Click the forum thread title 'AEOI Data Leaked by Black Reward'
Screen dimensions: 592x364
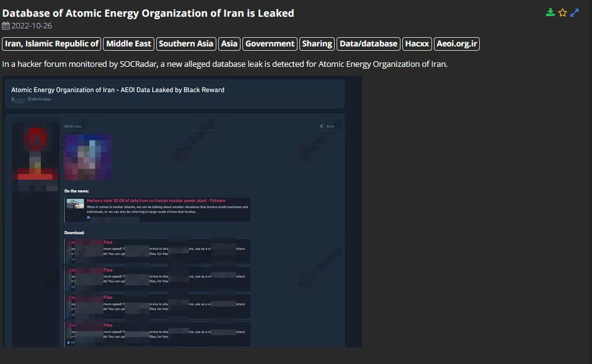pos(172,90)
